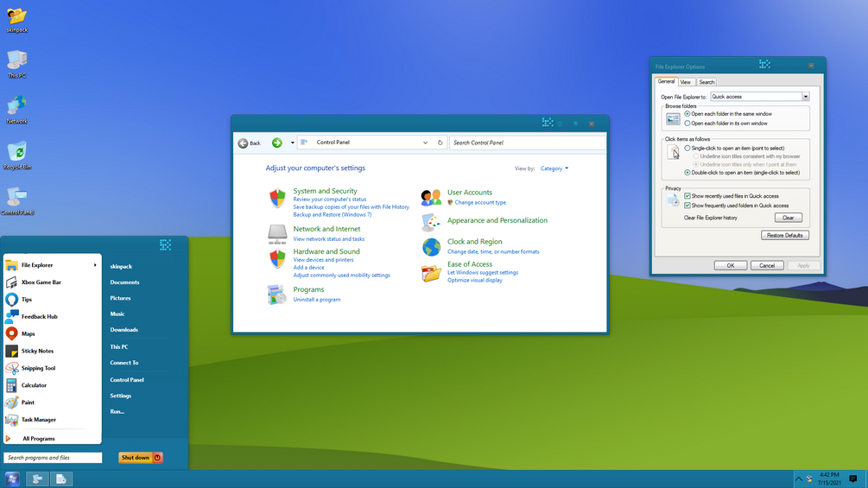Select Single-click to open an item
Image resolution: width=868 pixels, height=488 pixels.
point(687,149)
